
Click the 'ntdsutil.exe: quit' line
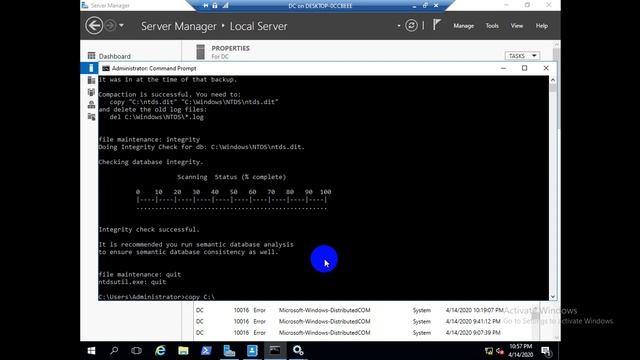[132, 282]
